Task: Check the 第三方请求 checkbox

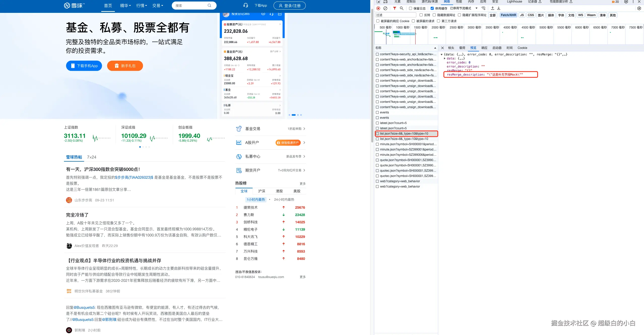Action: tap(438, 21)
